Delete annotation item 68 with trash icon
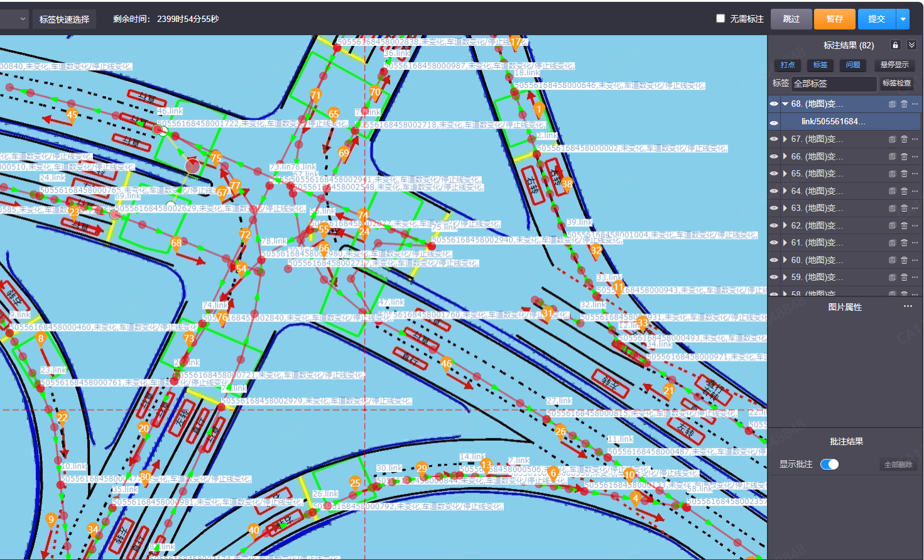Viewport: 924px width, 560px height. point(904,104)
